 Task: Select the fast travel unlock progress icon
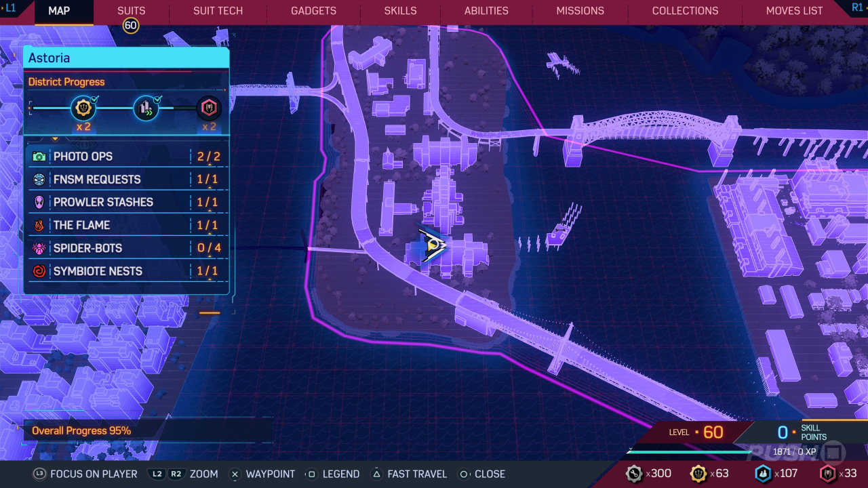pyautogui.click(x=146, y=108)
